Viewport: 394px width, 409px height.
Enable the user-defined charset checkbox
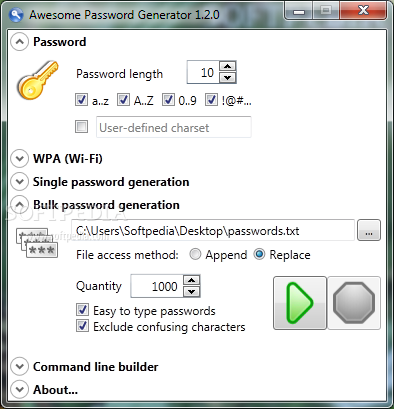point(81,127)
